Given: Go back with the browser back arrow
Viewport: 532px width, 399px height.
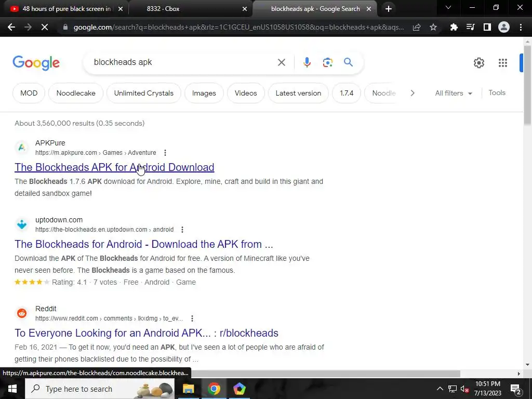Looking at the screenshot, I should 11,27.
